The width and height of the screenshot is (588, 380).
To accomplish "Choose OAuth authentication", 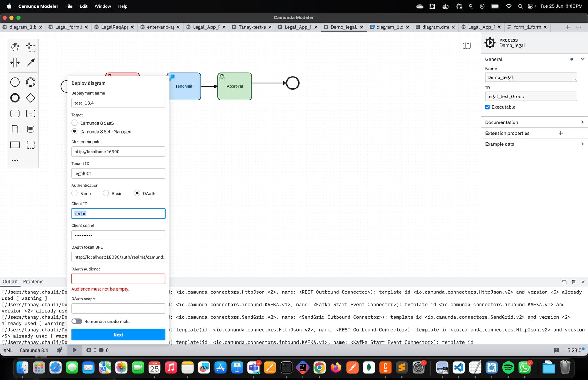I will [137, 193].
